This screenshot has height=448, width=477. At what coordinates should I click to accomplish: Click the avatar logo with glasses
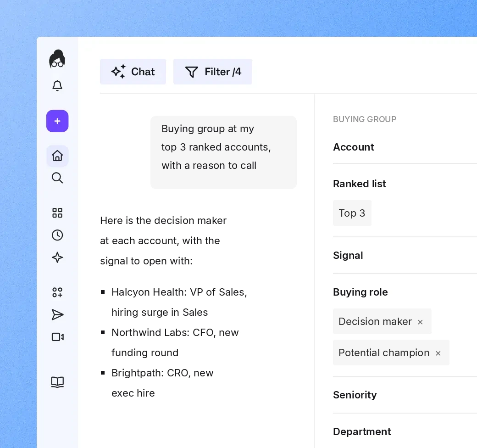pyautogui.click(x=57, y=59)
